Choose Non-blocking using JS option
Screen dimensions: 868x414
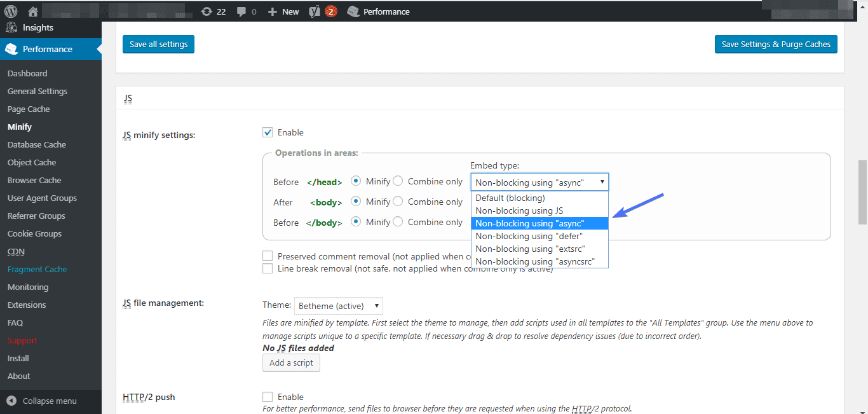[539, 210]
